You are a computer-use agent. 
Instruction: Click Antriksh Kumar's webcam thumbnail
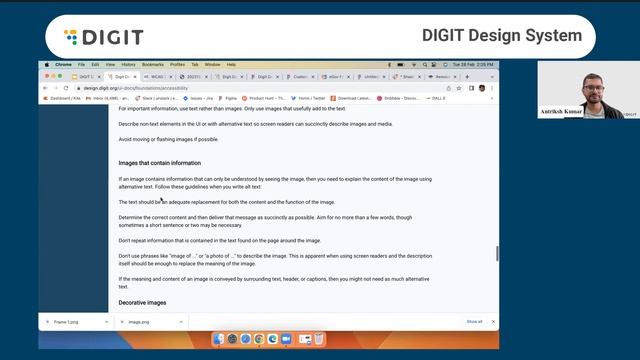(x=589, y=90)
